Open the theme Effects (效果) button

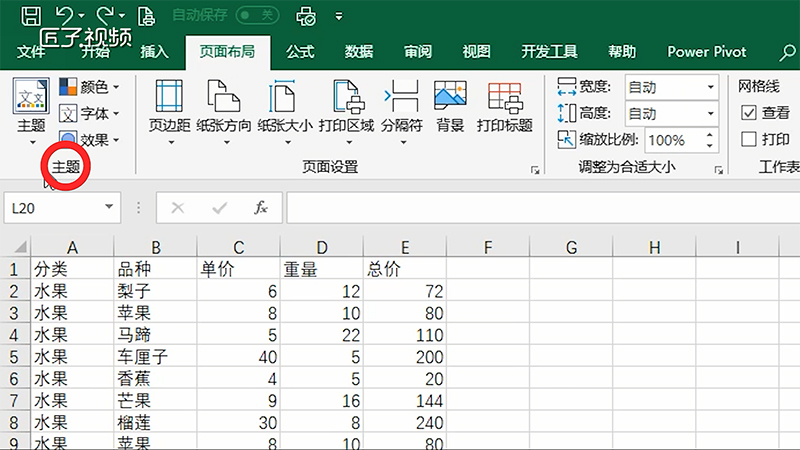point(89,140)
